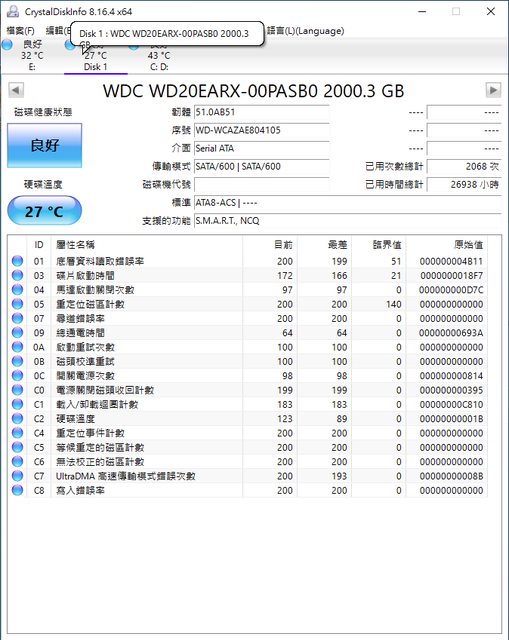Click the 屬性名稱 column header

(75, 244)
